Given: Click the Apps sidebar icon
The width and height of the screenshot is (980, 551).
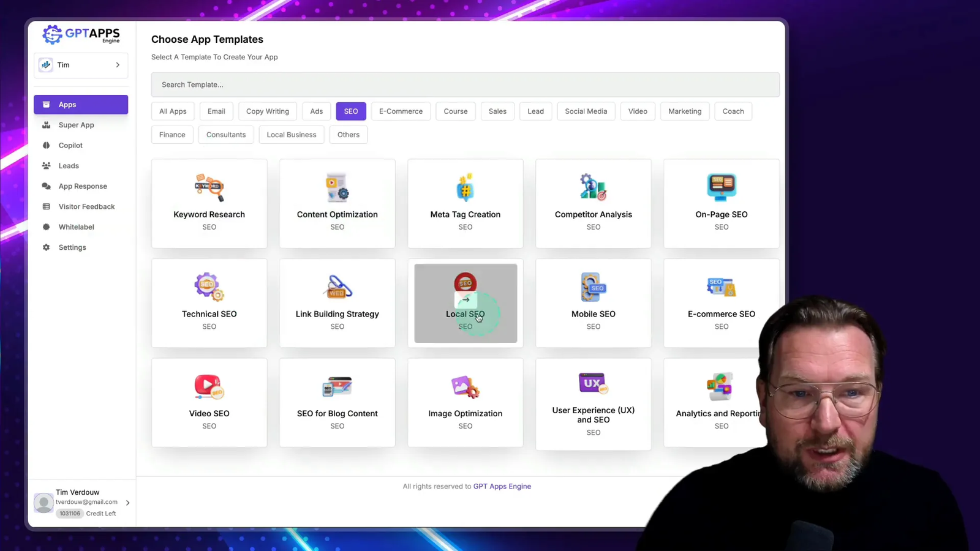Looking at the screenshot, I should [x=46, y=105].
